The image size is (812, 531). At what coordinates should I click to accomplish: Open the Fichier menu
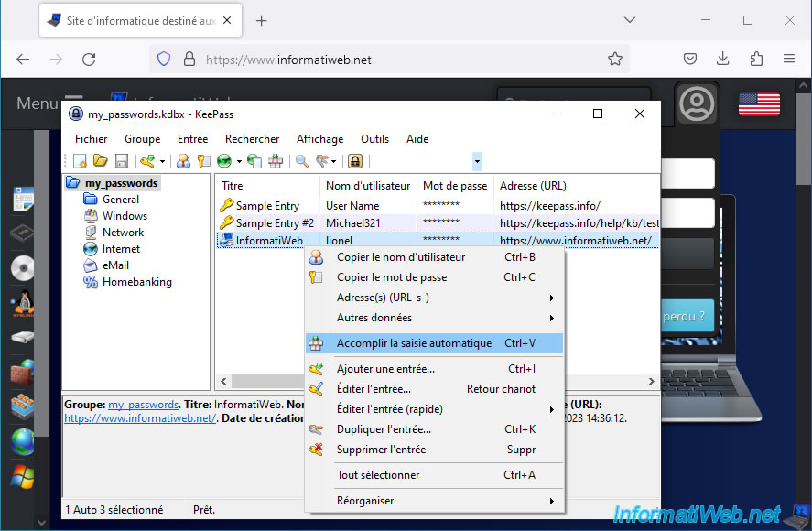click(x=92, y=139)
